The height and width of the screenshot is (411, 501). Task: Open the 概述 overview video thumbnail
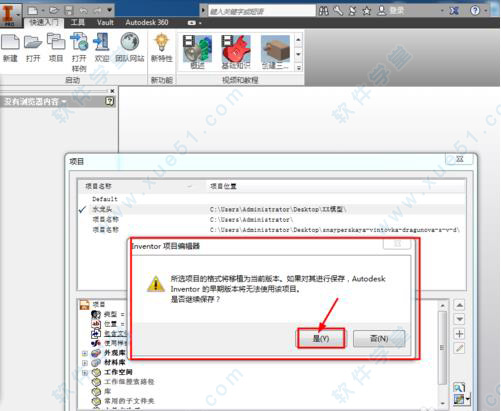[x=197, y=52]
